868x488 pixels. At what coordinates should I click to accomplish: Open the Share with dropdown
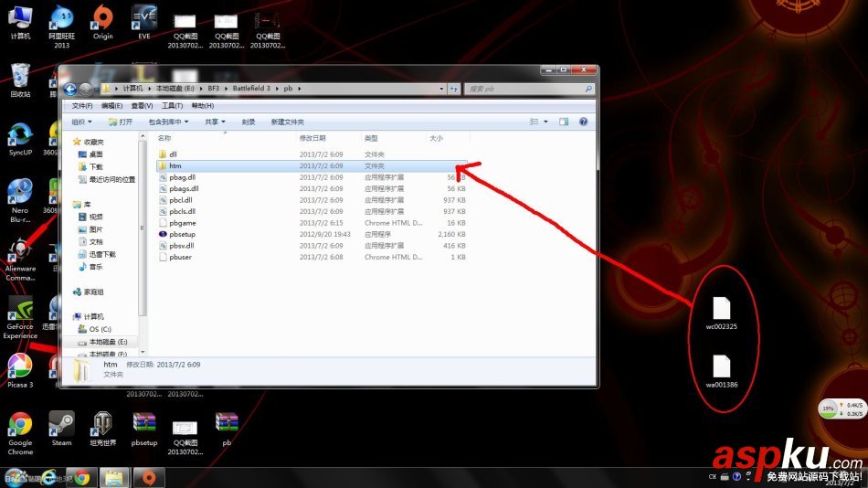[x=215, y=122]
